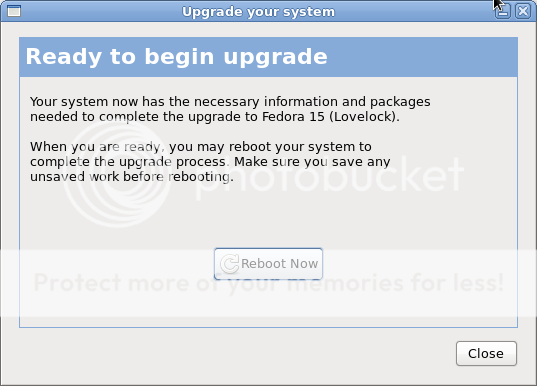This screenshot has width=537, height=386.
Task: Click the blue header banner right of heading
Action: (x=421, y=57)
